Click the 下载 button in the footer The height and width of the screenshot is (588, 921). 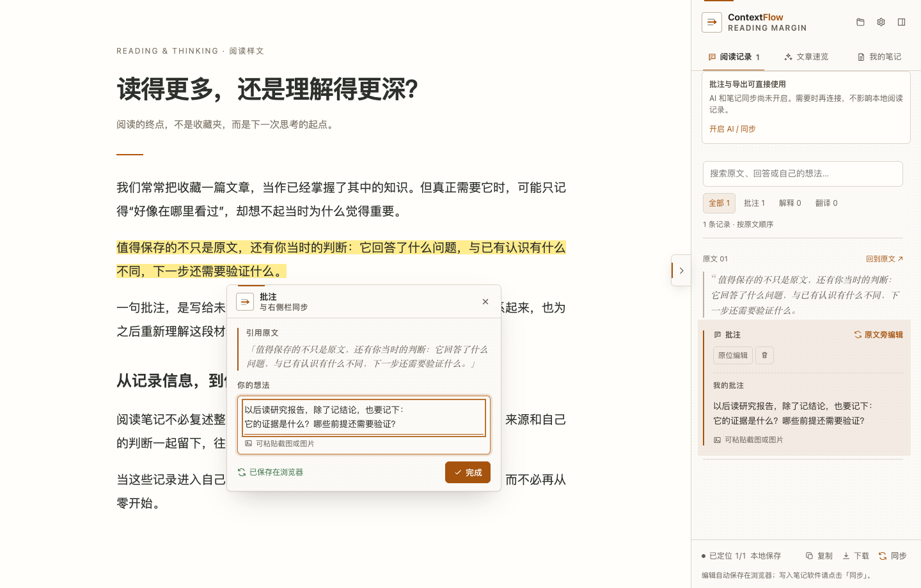[x=856, y=556]
